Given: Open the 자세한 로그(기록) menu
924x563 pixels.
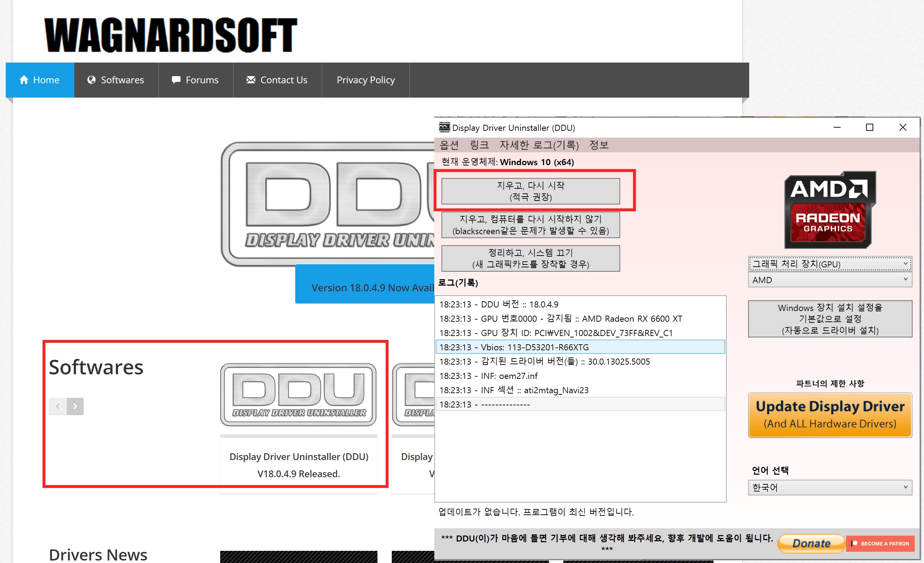Looking at the screenshot, I should click(x=539, y=145).
